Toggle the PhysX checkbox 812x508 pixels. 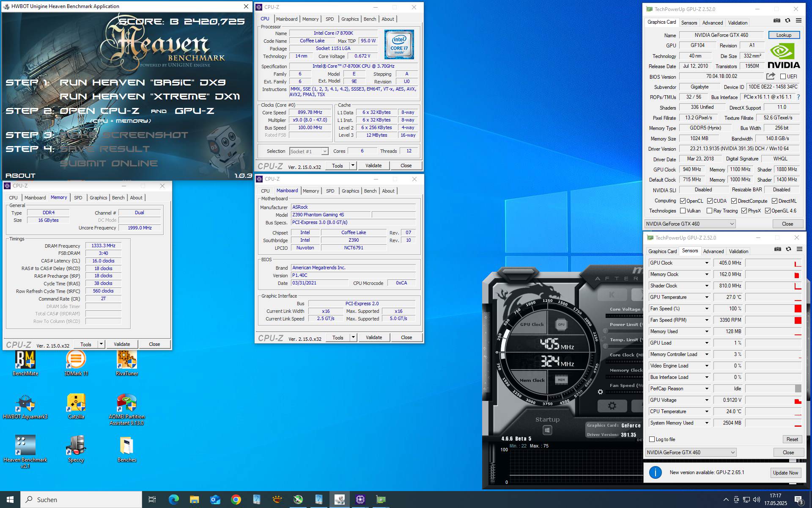[744, 211]
